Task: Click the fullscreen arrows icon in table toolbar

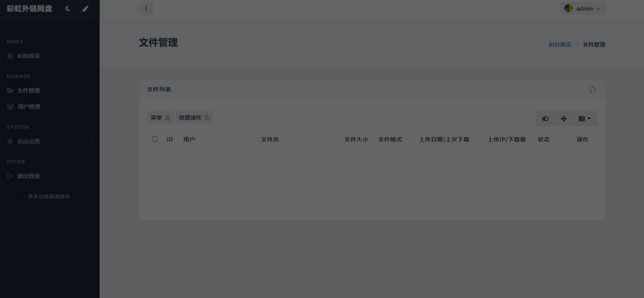Action: pos(564,119)
